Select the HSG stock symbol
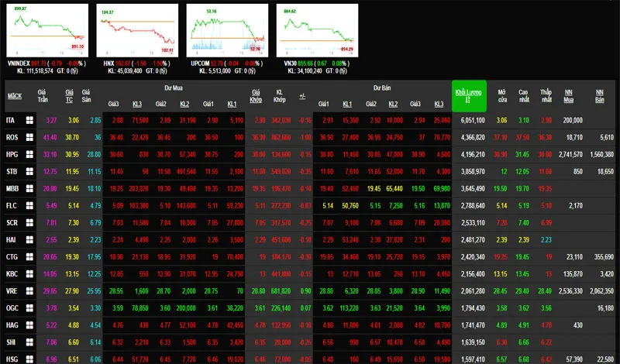620x364 pixels. tap(12, 359)
